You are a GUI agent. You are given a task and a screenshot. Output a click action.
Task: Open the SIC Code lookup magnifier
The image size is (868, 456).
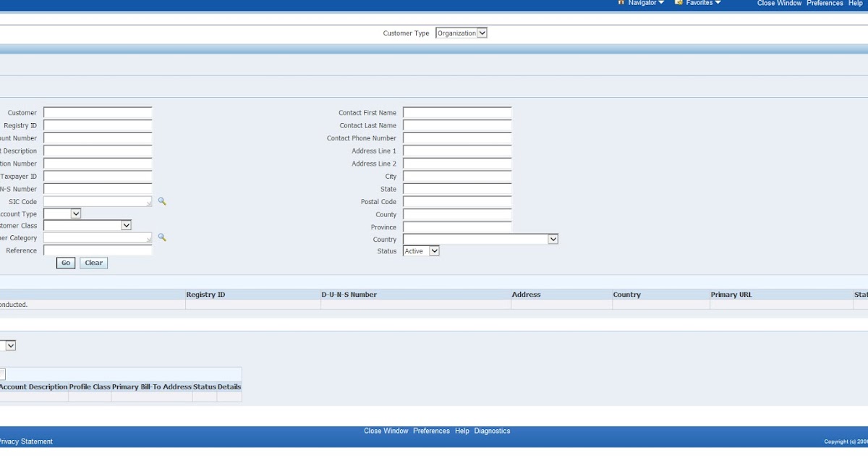click(x=162, y=201)
